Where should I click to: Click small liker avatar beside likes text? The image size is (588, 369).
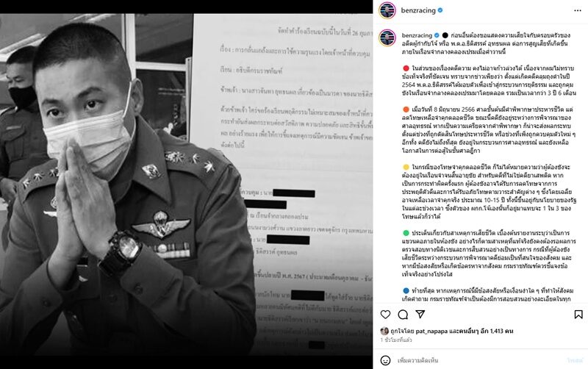click(x=384, y=331)
